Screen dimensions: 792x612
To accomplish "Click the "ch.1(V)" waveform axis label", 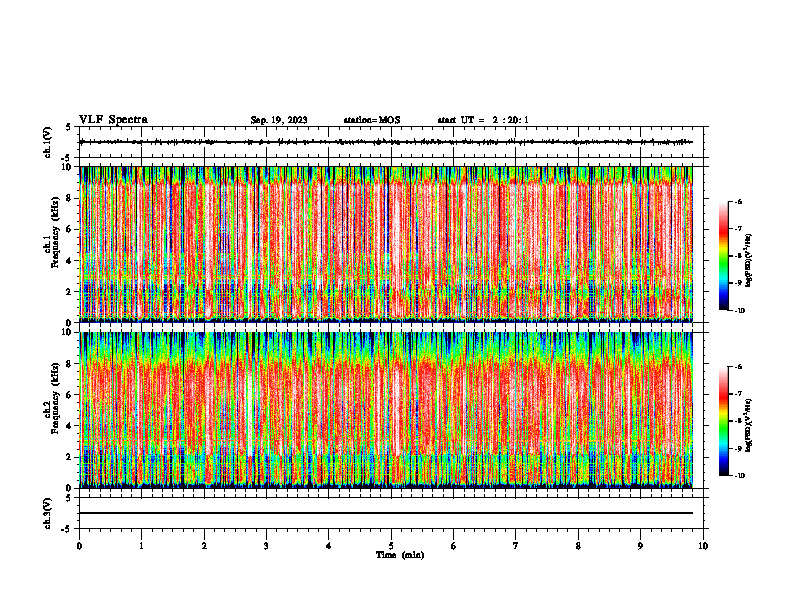I will point(48,142).
